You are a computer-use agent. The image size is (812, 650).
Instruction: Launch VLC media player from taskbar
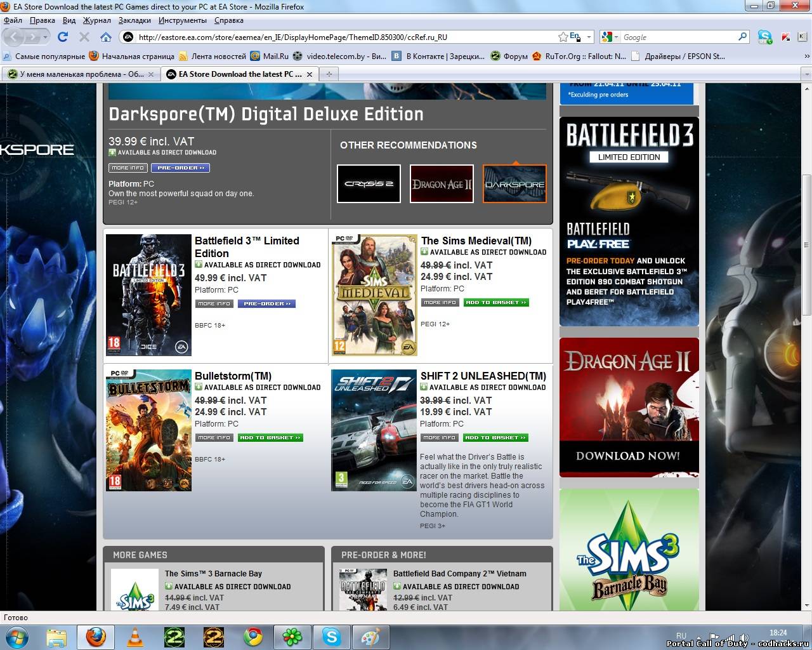point(135,636)
